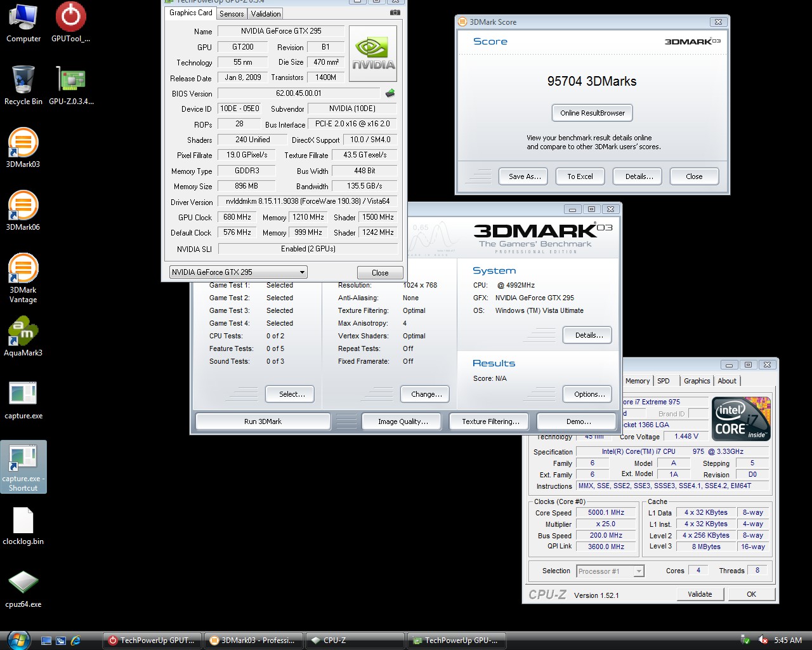Click the System Details button in 3DMark03
This screenshot has width=812, height=650.
589,335
